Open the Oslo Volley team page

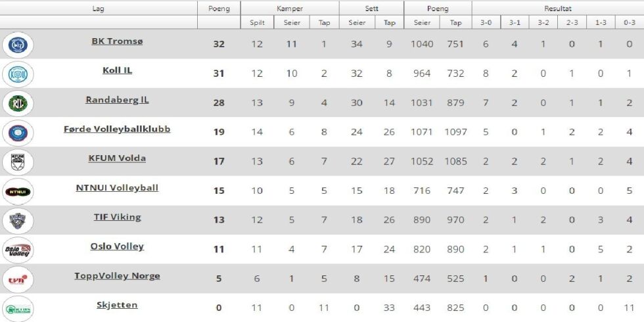[117, 246]
